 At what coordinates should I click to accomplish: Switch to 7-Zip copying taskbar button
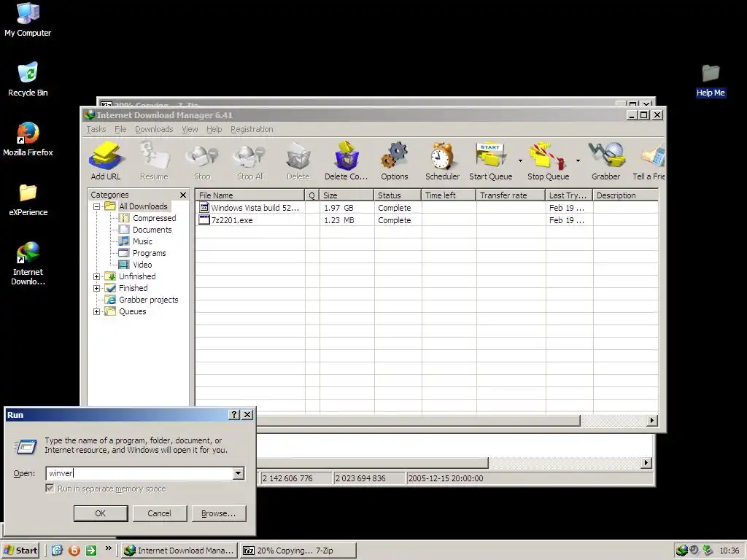click(298, 551)
